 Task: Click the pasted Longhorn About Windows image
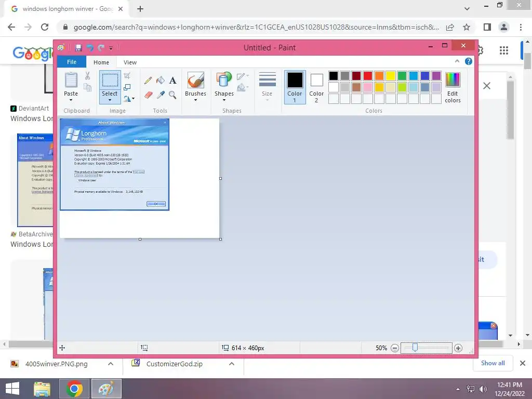114,165
